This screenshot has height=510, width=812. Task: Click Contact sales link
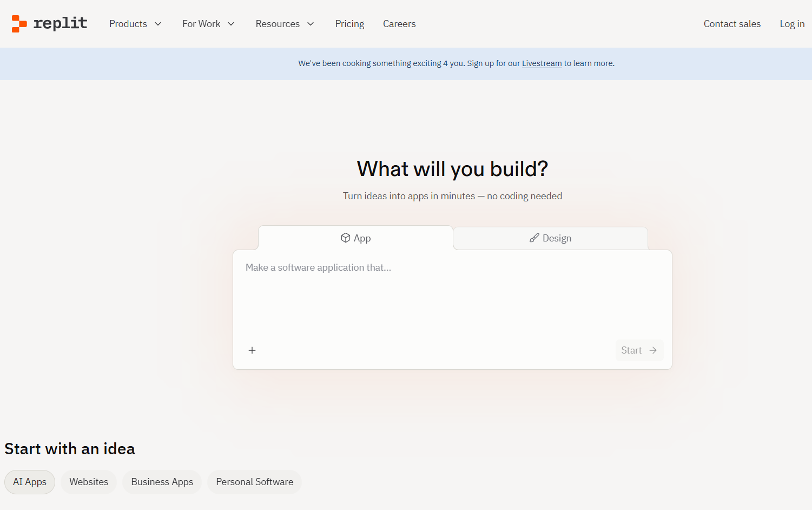(x=732, y=24)
